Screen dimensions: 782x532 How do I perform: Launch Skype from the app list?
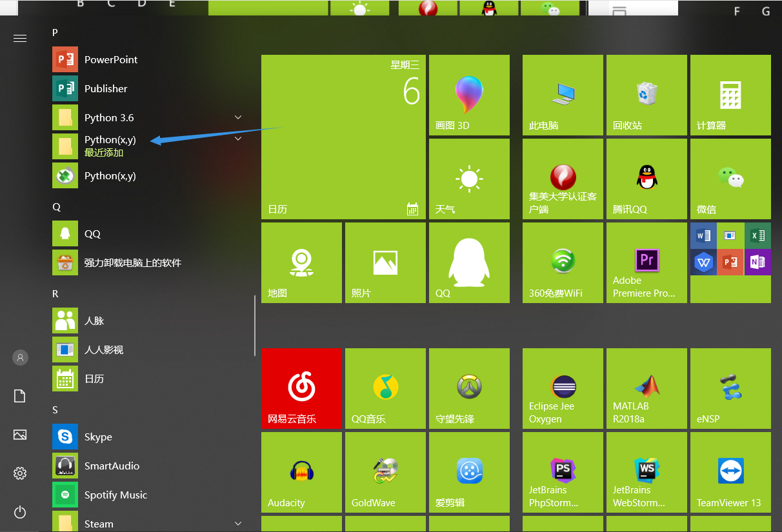[148, 437]
